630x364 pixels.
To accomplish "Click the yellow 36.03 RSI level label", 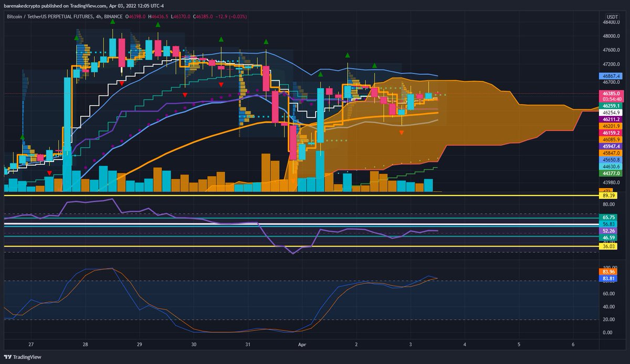I will [x=609, y=245].
